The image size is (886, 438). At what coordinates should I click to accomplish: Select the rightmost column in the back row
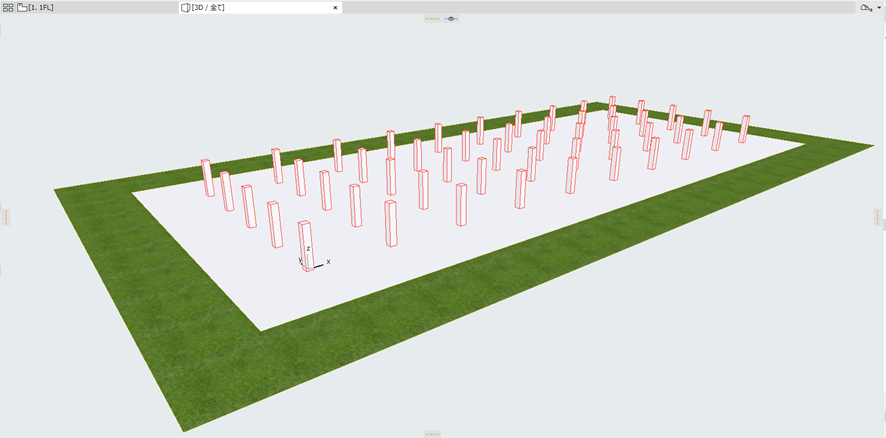tap(744, 128)
